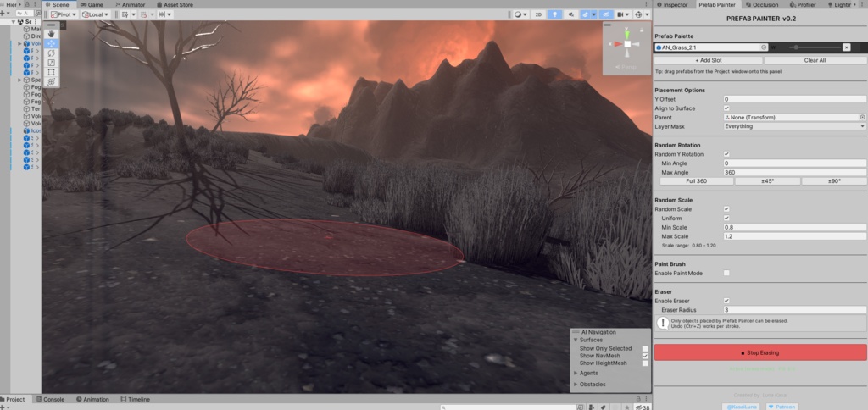Screen dimensions: 868x410
Task: Open the @KasaiLuna link
Action: [743, 407]
